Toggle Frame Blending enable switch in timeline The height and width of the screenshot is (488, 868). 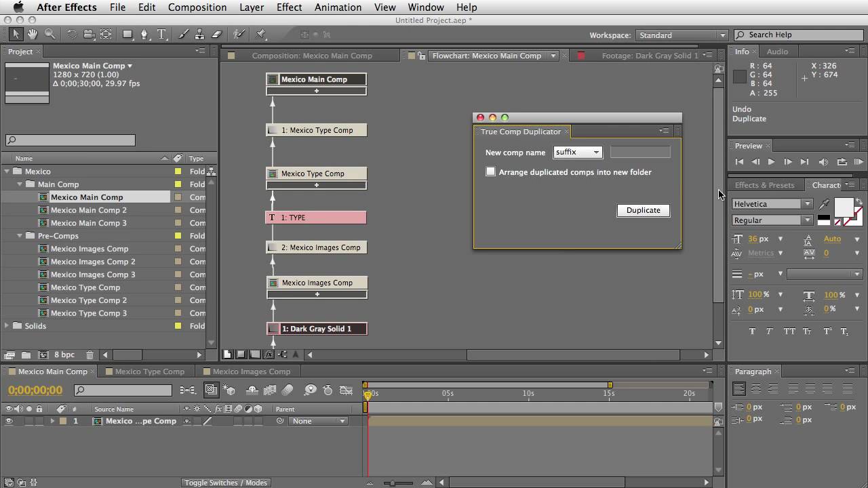pyautogui.click(x=269, y=390)
